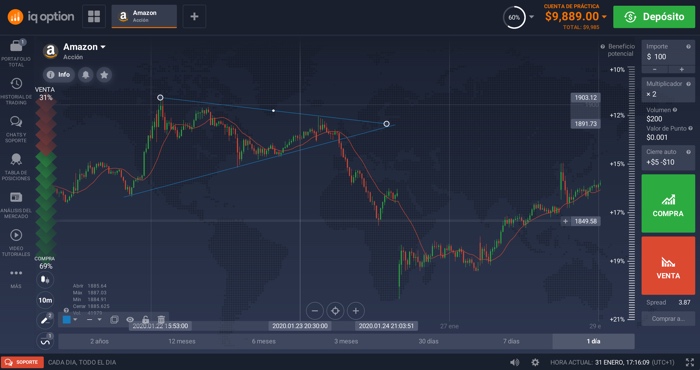Viewport: 700px width, 370px height.
Task: Click the Importe $ 100 field
Action: point(668,52)
